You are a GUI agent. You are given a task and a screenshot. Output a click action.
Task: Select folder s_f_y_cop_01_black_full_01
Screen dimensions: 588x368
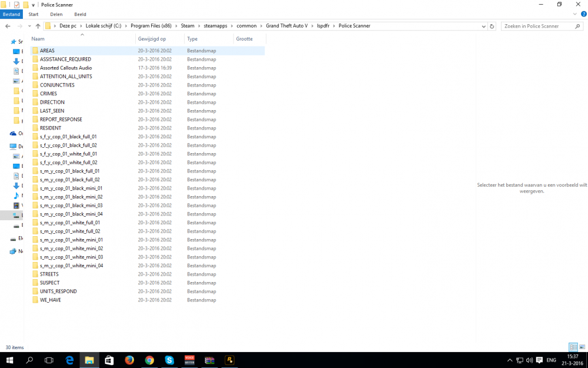[68, 137]
